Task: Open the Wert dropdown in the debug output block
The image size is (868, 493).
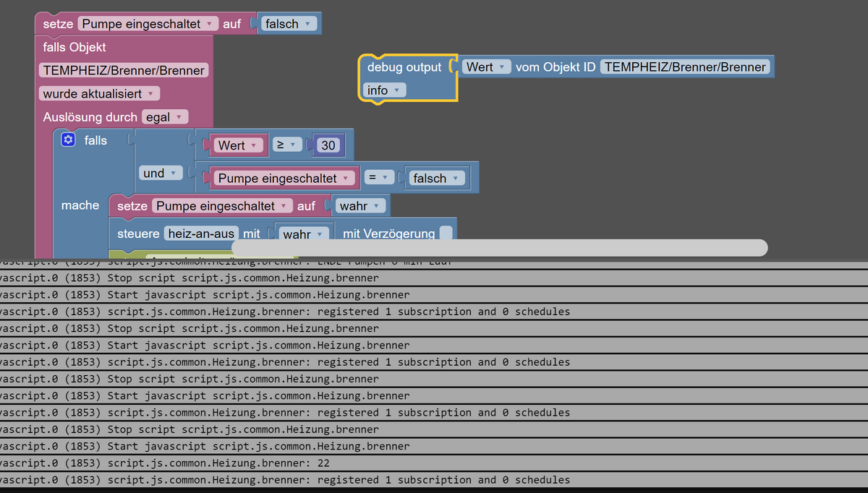Action: [x=487, y=67]
